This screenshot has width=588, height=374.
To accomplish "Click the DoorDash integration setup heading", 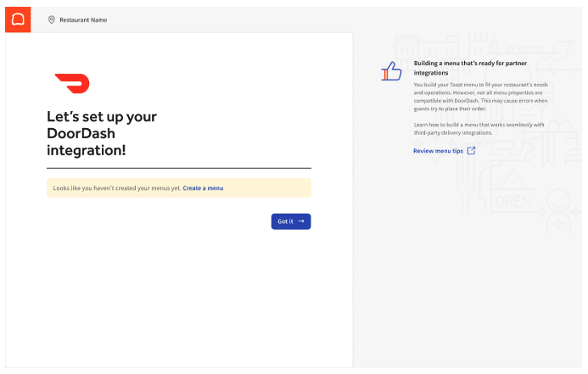I will coord(102,133).
